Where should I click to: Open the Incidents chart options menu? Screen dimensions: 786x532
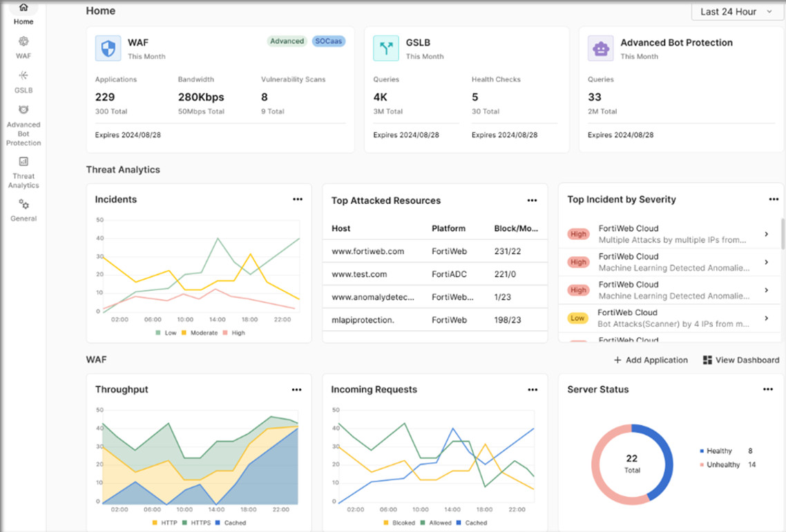pyautogui.click(x=298, y=200)
